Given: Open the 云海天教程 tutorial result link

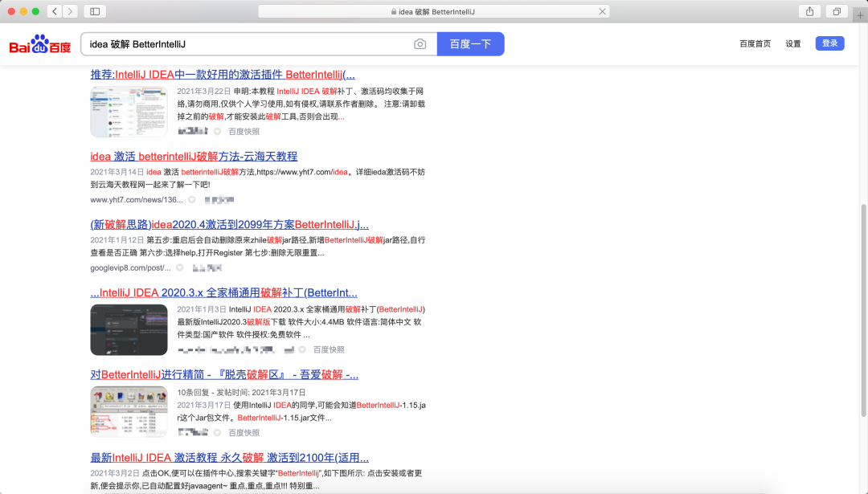Looking at the screenshot, I should pos(194,157).
